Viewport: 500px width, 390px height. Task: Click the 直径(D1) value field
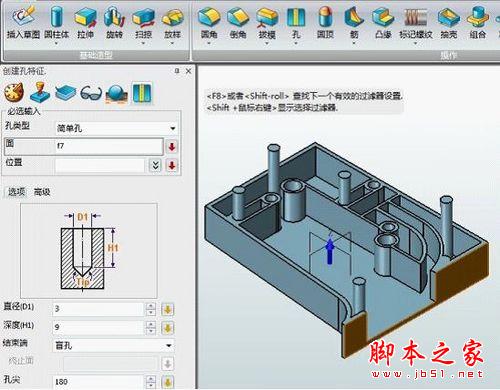(98, 309)
